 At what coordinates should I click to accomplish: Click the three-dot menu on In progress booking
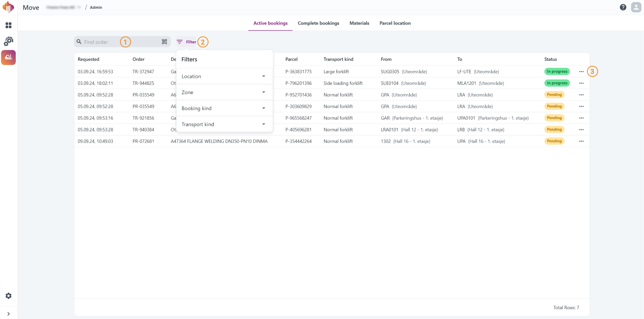coord(581,71)
